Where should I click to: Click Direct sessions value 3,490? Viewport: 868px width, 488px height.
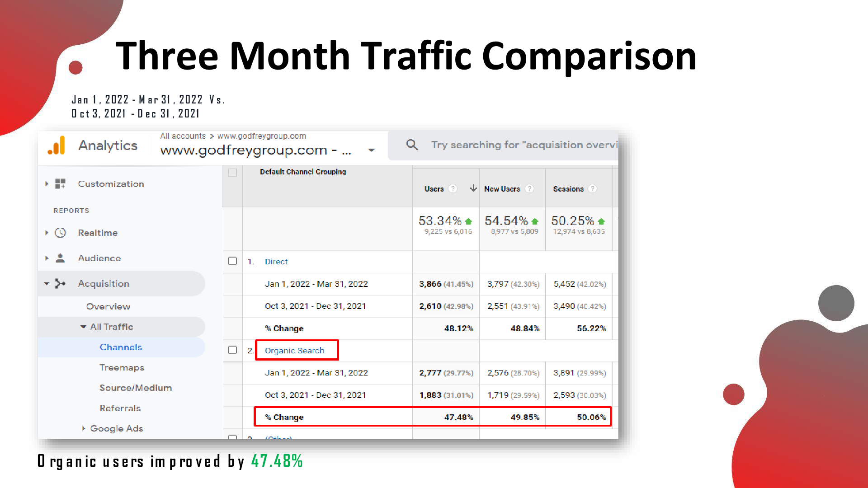(x=564, y=306)
